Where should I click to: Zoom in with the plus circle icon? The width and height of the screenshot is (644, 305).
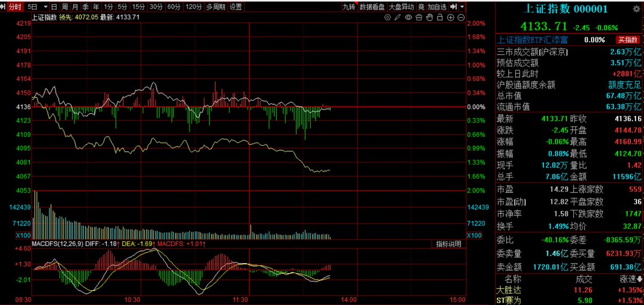click(450, 18)
